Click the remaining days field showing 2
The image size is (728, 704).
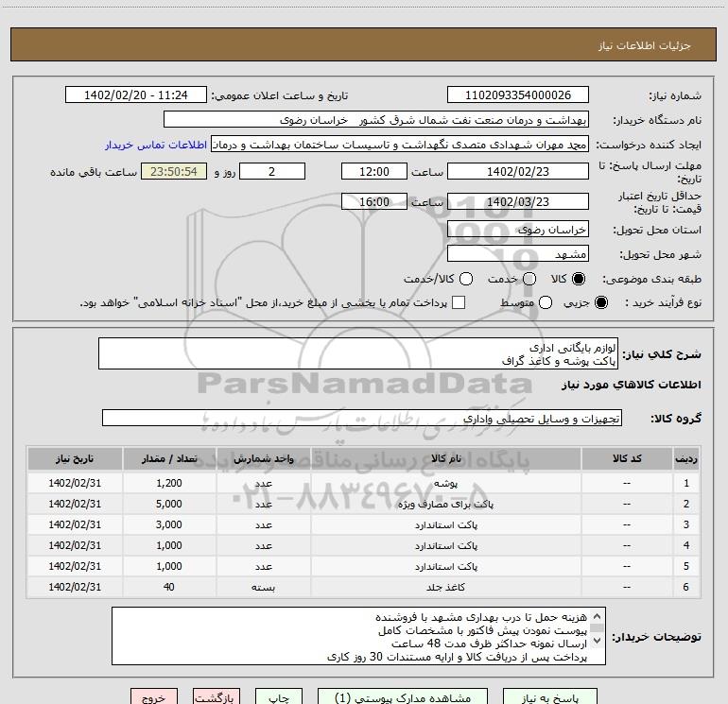tap(272, 171)
